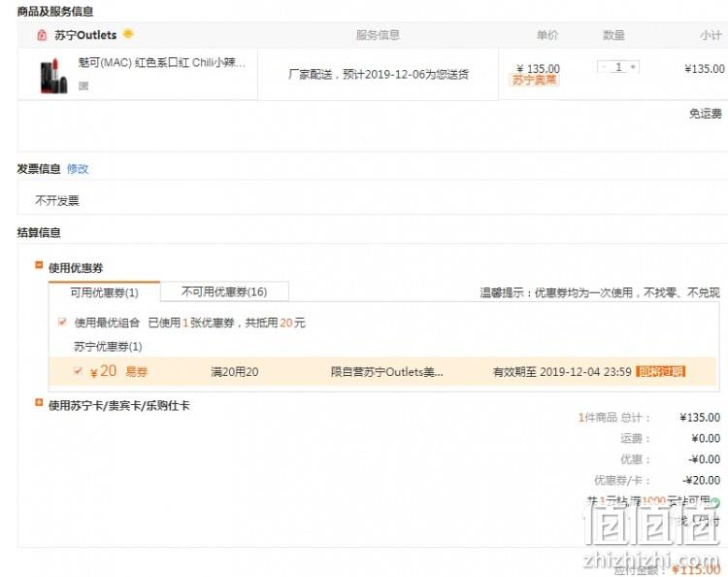The height and width of the screenshot is (577, 728).
Task: Click the 限自营苏宁Outlets美... coupon restriction text
Action: click(x=386, y=372)
